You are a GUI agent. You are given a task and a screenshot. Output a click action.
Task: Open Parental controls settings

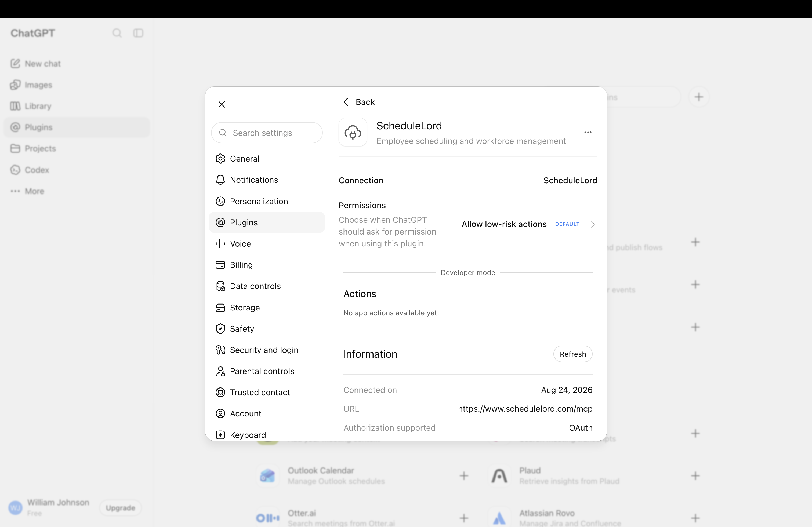(x=267, y=371)
